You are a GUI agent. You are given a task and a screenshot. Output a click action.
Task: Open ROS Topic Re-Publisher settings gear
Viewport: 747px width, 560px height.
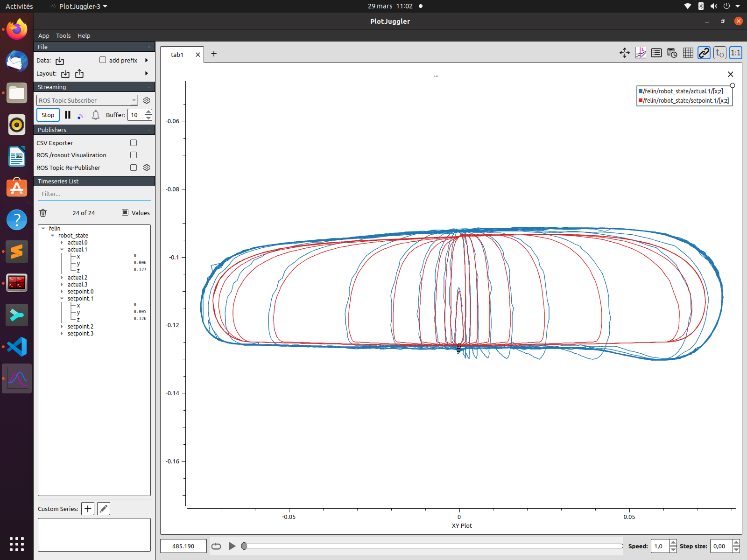pyautogui.click(x=147, y=168)
